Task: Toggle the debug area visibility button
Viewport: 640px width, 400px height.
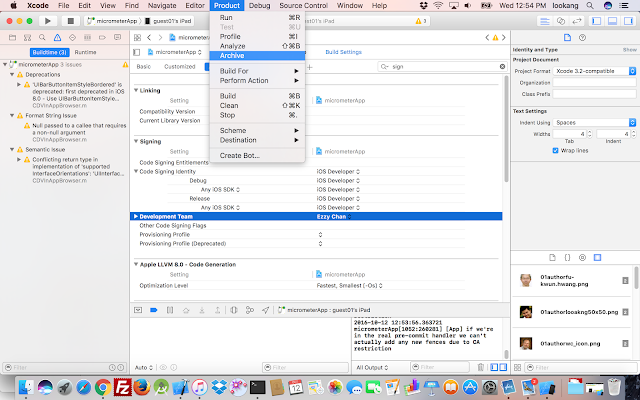Action: pos(612,21)
